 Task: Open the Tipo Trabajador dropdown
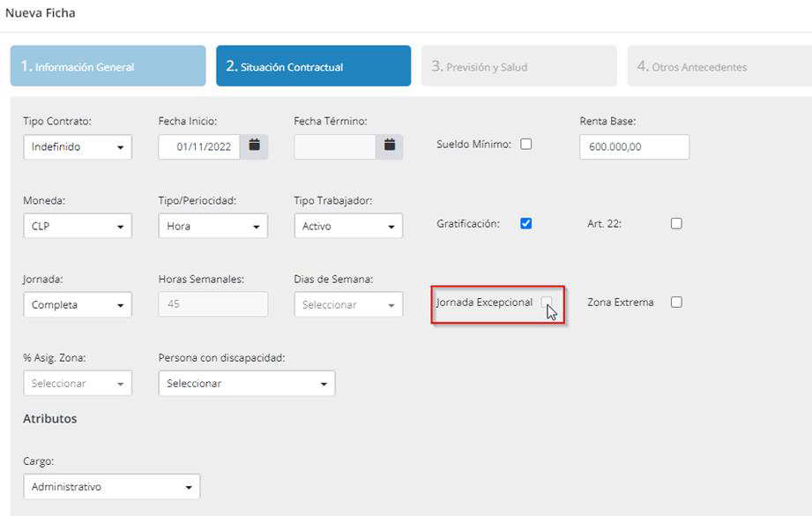pos(347,227)
